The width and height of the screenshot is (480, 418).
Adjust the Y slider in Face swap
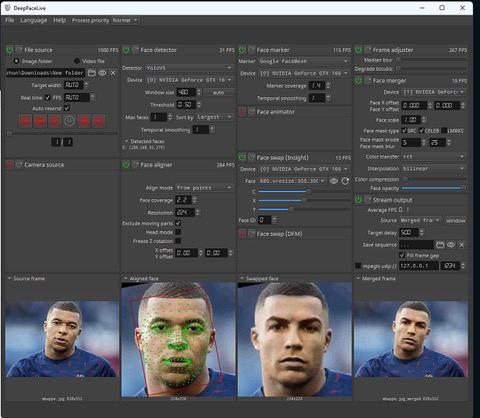click(304, 209)
